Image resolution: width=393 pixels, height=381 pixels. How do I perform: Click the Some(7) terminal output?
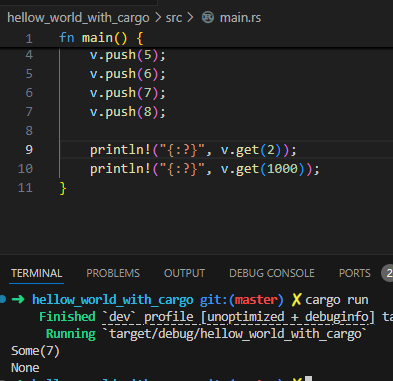click(x=35, y=351)
